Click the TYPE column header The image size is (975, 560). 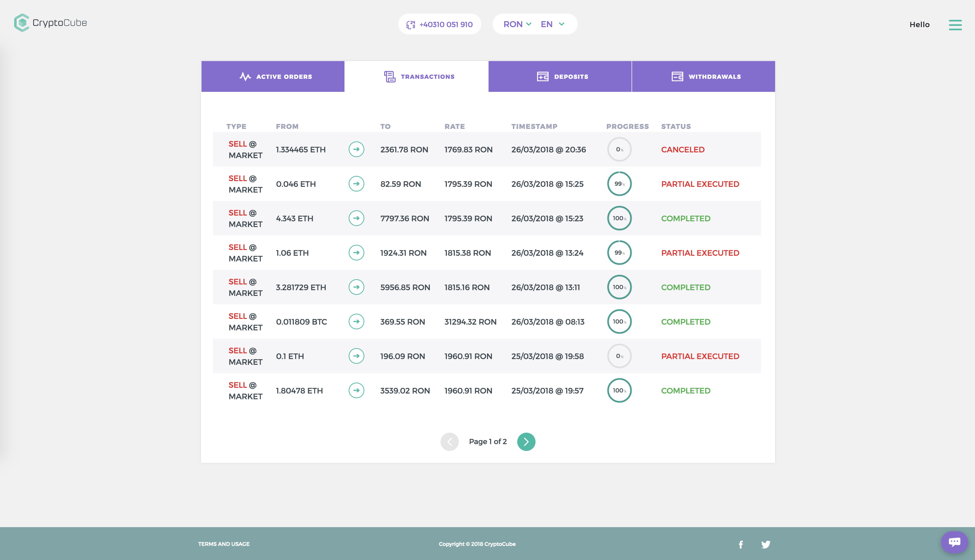pyautogui.click(x=236, y=126)
